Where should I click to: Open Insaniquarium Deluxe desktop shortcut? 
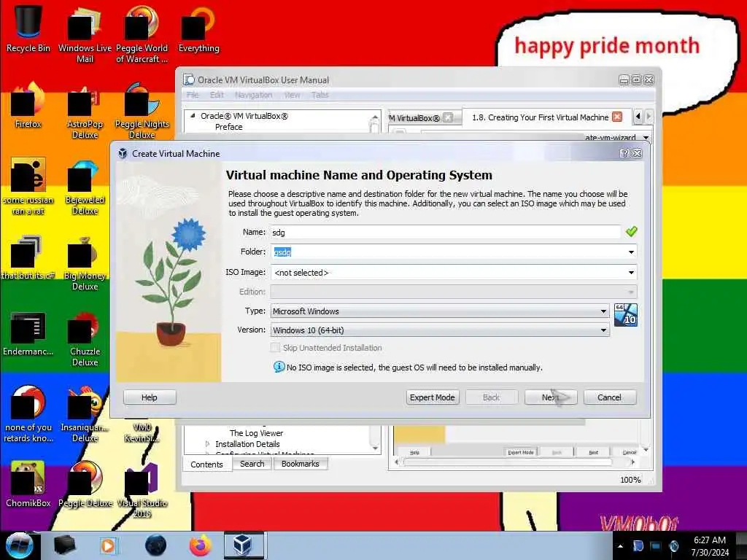click(x=85, y=413)
